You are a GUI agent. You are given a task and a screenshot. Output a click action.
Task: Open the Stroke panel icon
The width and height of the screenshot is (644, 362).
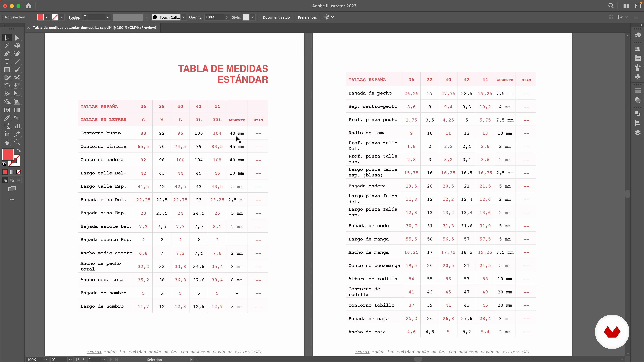(x=638, y=90)
